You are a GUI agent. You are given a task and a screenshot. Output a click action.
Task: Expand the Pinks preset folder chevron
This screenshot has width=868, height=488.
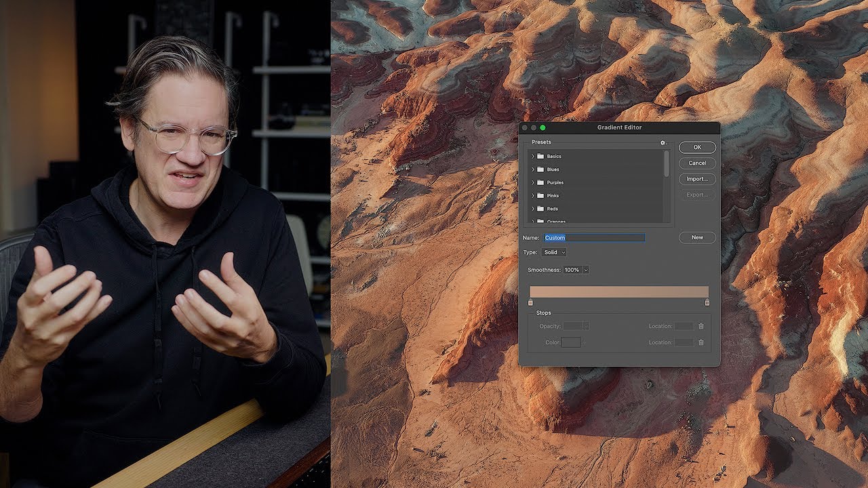(533, 196)
